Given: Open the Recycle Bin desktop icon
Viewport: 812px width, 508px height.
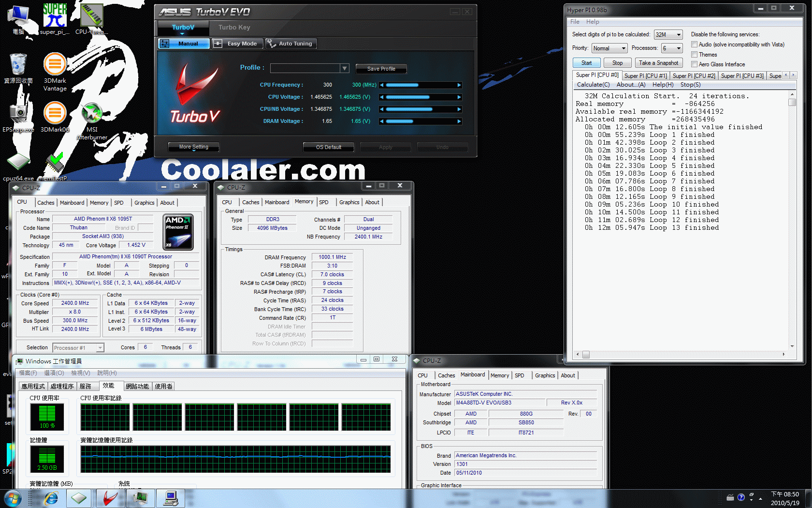Looking at the screenshot, I should tap(18, 68).
